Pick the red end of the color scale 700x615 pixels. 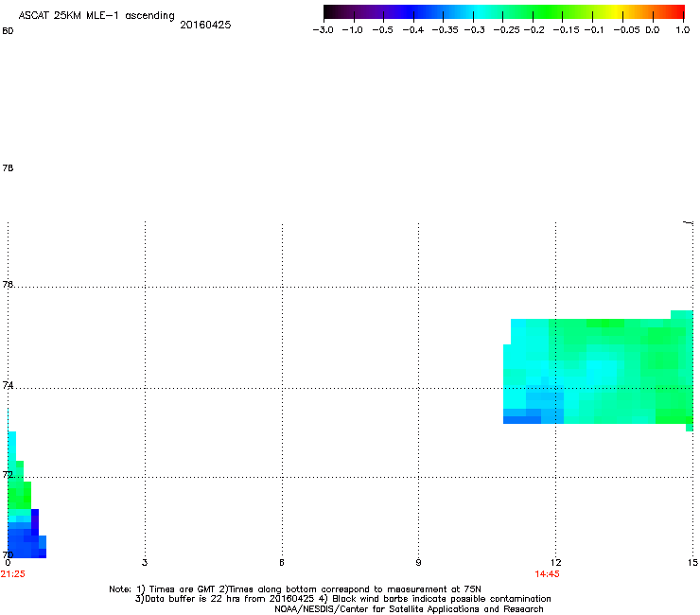(674, 12)
